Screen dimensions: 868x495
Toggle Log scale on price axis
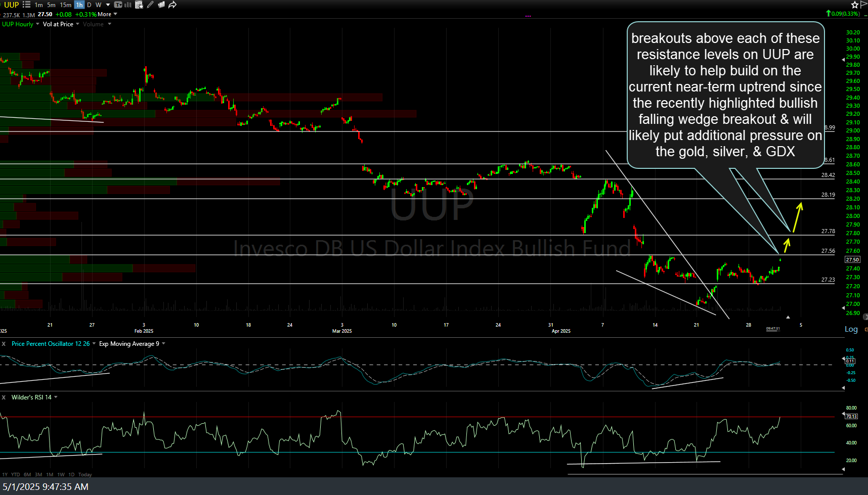[851, 329]
